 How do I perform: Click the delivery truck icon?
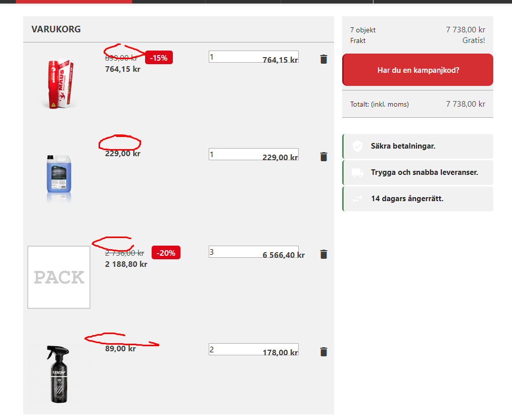357,172
